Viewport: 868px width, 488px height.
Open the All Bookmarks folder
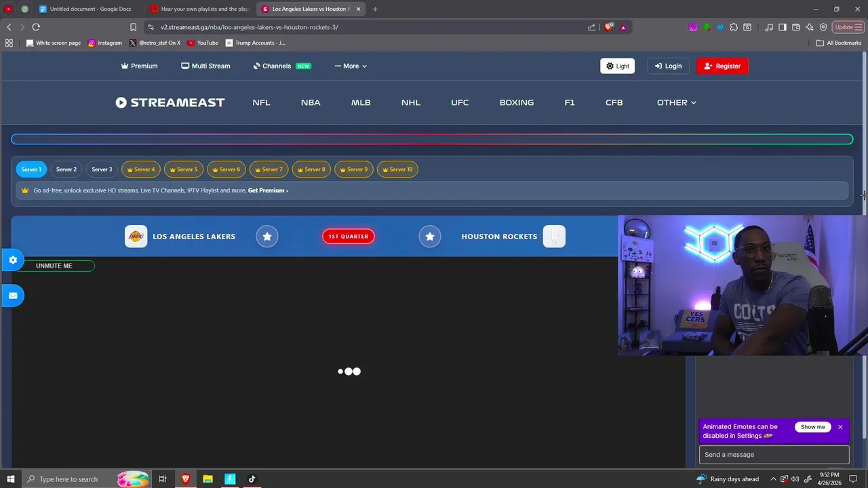[839, 43]
